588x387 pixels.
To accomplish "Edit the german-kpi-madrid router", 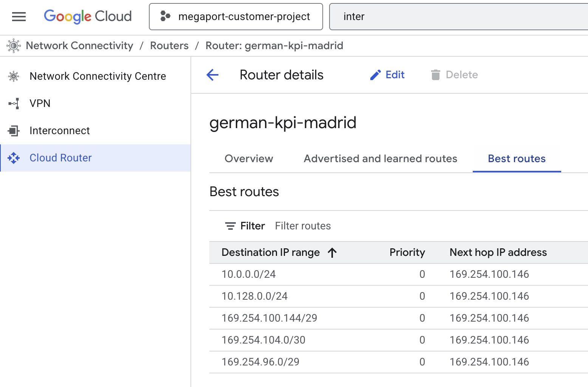I will click(x=387, y=74).
